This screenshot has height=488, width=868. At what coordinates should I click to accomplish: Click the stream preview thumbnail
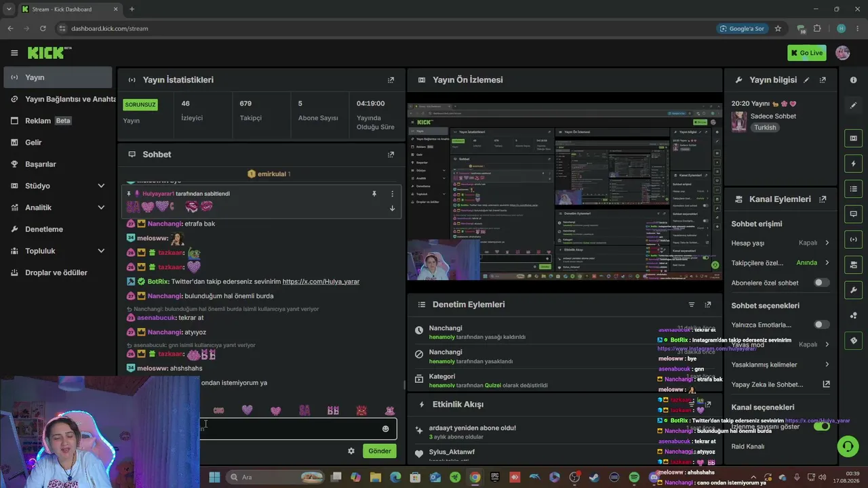(564, 192)
